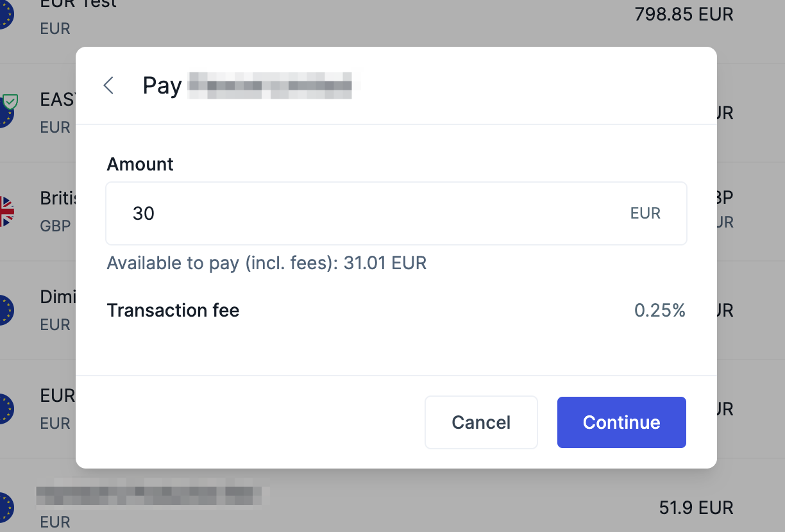Go back using the left chevron arrow

108,85
